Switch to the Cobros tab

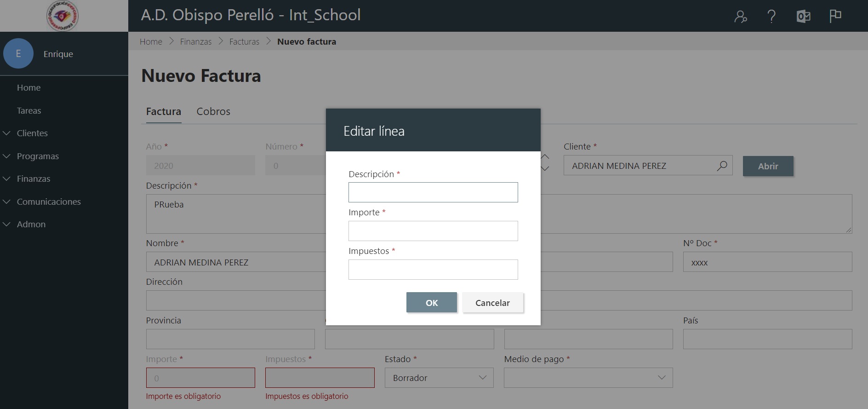[213, 111]
